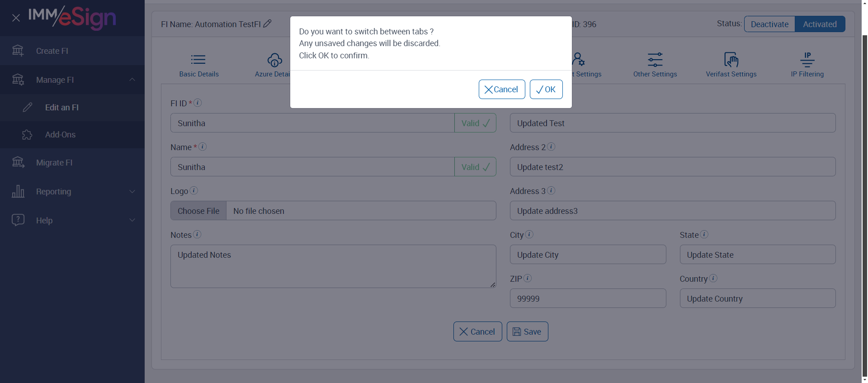
Task: Close the sidebar with the X icon
Action: [x=16, y=18]
